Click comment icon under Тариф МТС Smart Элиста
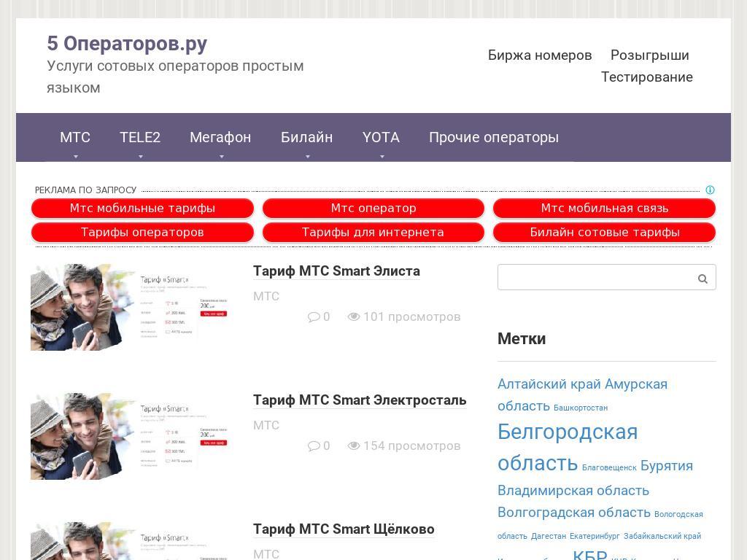 [x=314, y=317]
